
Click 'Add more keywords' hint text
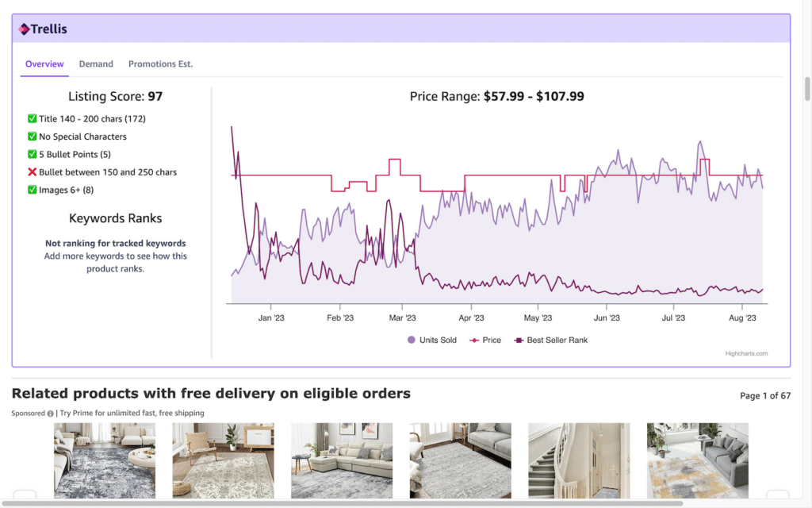point(116,262)
